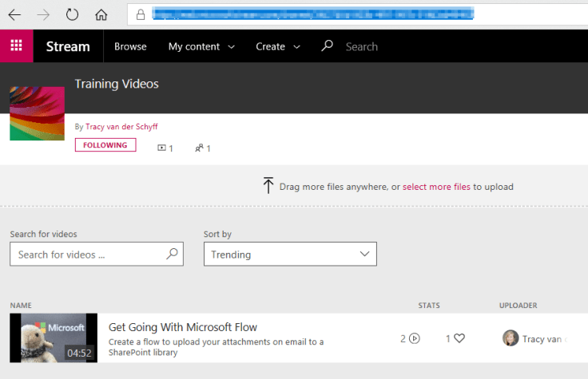Click the Search for videos input field
The height and width of the screenshot is (379, 588).
[88, 255]
